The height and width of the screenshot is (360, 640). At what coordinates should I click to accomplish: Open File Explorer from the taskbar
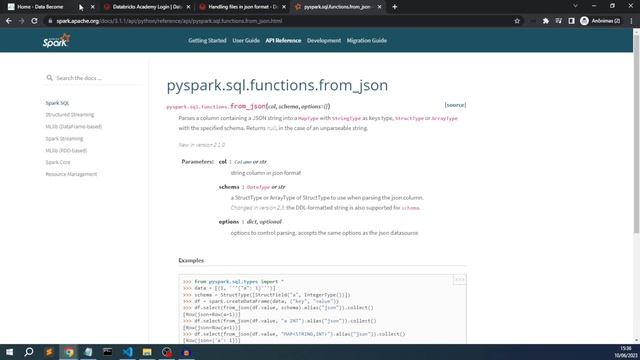(x=147, y=352)
